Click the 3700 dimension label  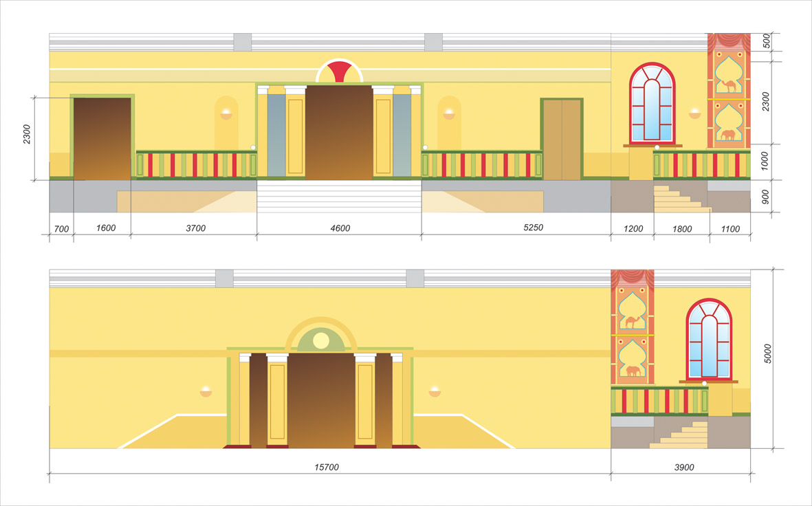(195, 228)
